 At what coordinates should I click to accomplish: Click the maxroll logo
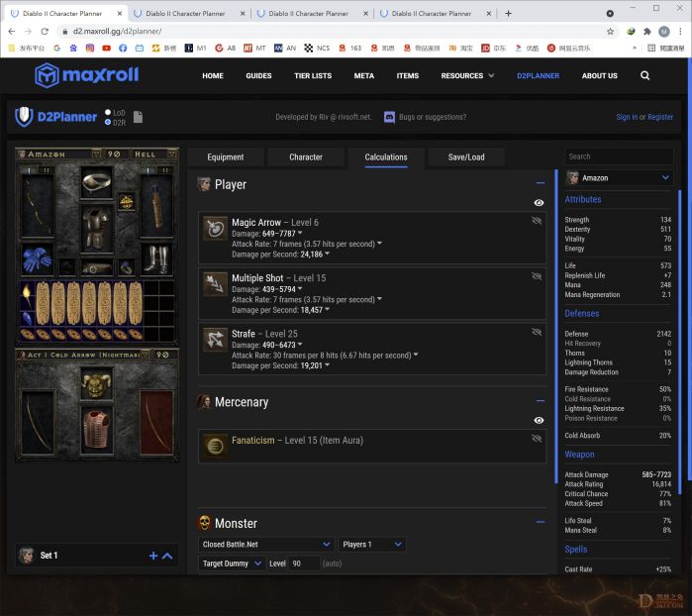[x=86, y=75]
